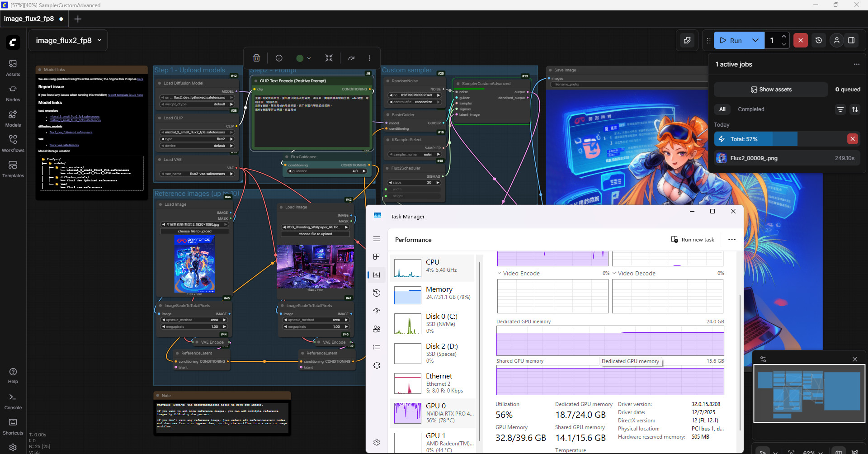Open the queue history clock icon

(818, 40)
